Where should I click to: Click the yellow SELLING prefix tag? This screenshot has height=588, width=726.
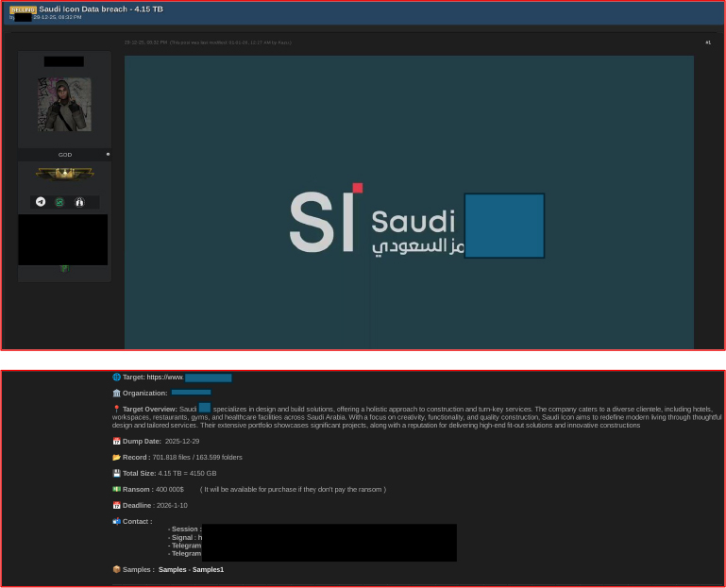23,9
